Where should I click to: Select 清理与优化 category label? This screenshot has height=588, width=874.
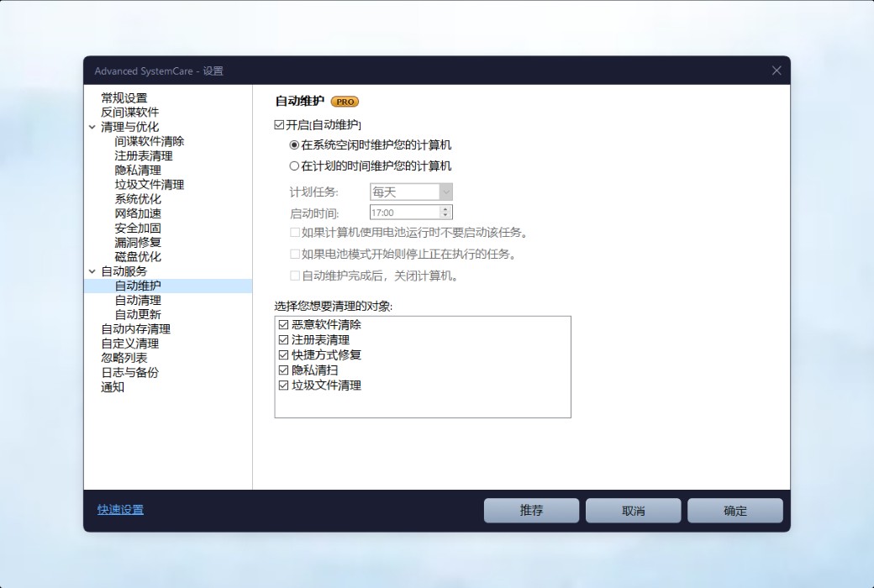[x=130, y=127]
